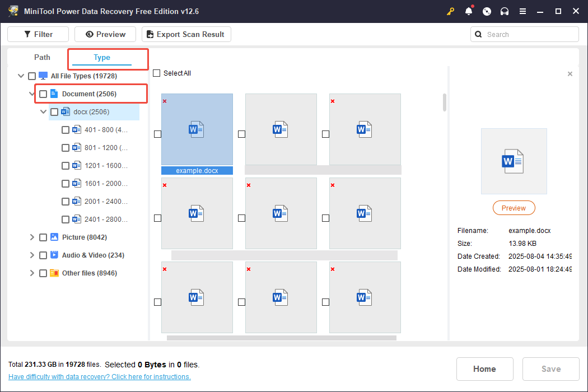Screen dimensions: 588x392
Task: Click the example.docx filename label under thumbnail
Action: (197, 170)
